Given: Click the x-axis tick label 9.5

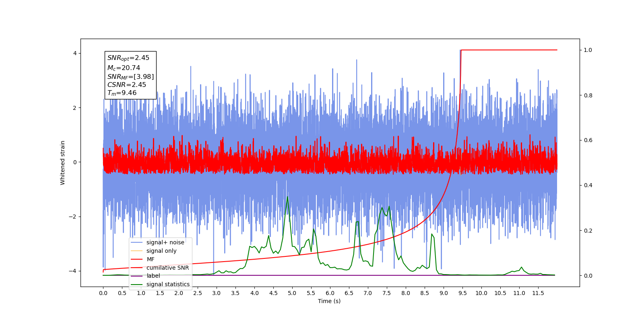Looking at the screenshot, I should click(462, 293).
